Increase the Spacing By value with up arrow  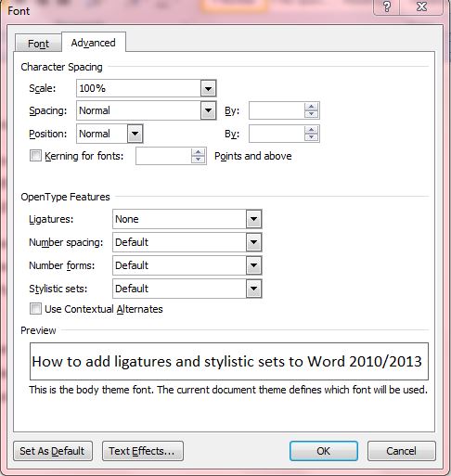(311, 107)
